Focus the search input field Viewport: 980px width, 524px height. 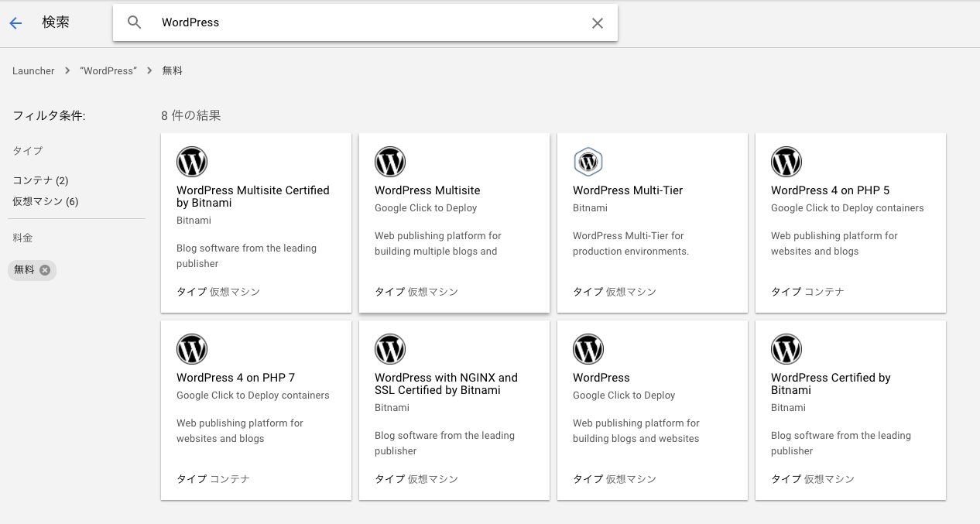(365, 22)
